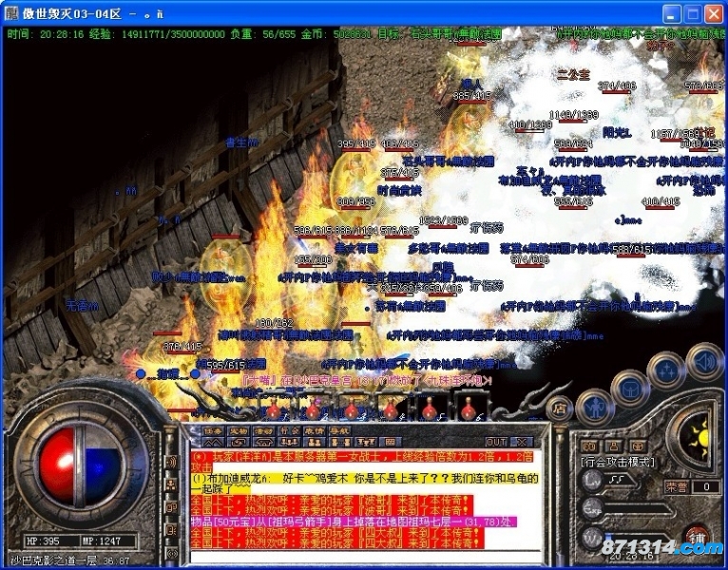Open the bag inventory round button
The image size is (728, 570).
click(629, 389)
